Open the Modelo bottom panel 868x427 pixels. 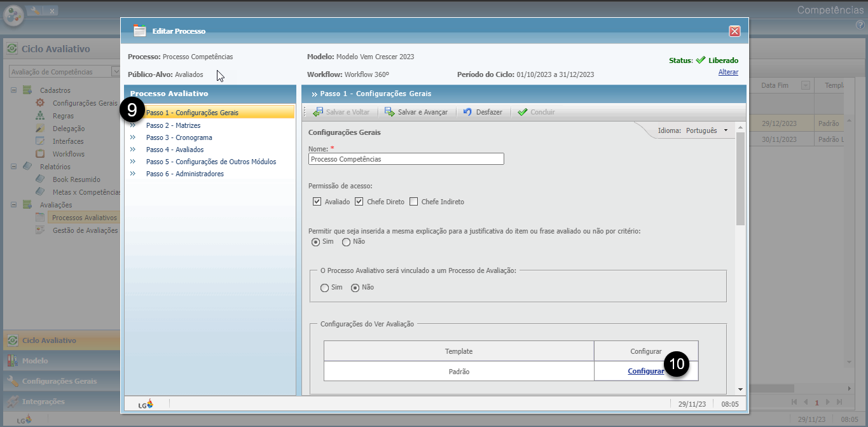coord(62,361)
